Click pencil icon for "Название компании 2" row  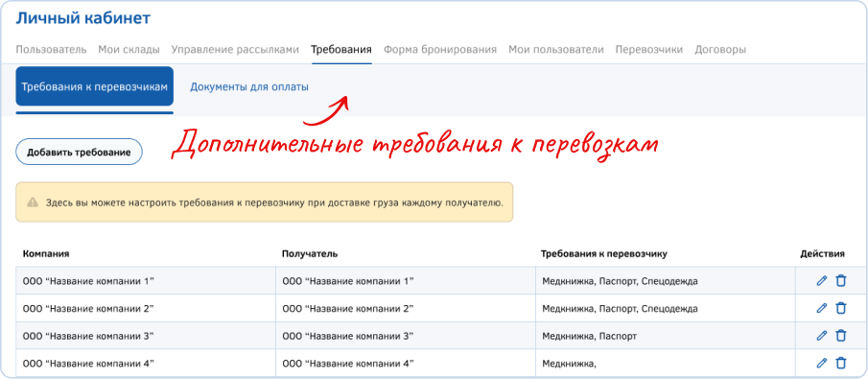(822, 308)
